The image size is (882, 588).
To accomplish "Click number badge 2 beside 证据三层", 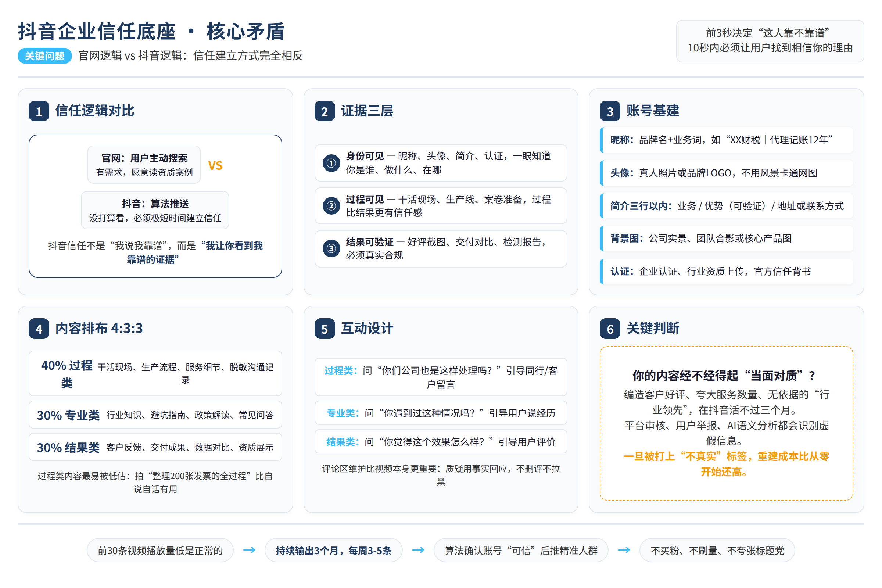I will (x=325, y=111).
